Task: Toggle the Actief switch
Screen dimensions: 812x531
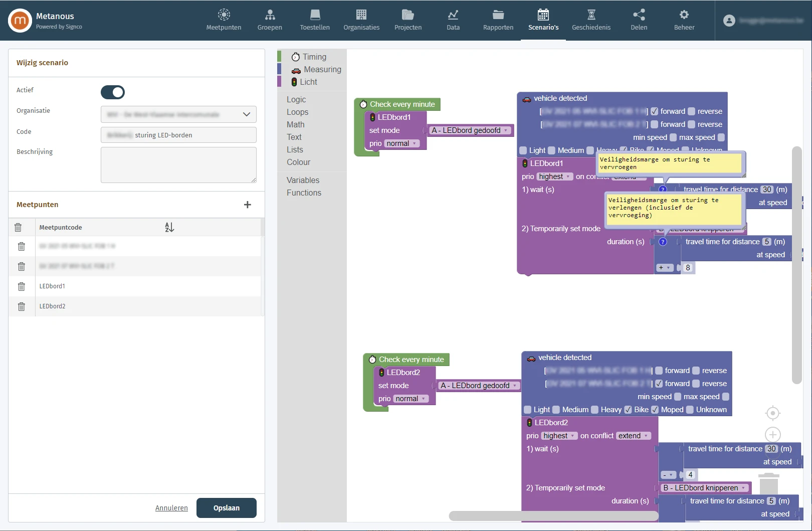Action: (x=113, y=92)
